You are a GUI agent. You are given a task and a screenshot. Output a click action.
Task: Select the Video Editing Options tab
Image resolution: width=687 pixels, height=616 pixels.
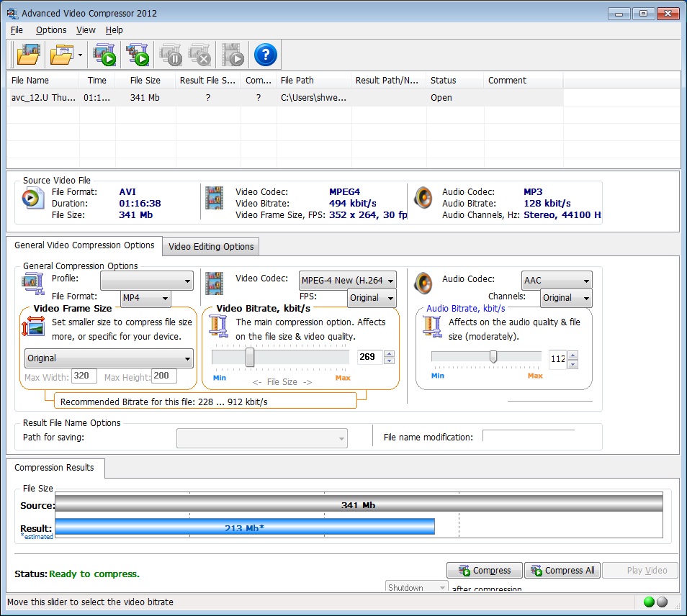point(210,246)
